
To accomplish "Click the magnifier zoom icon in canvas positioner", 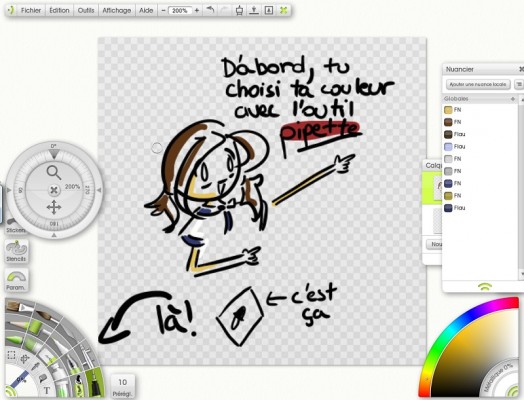I will click(53, 172).
